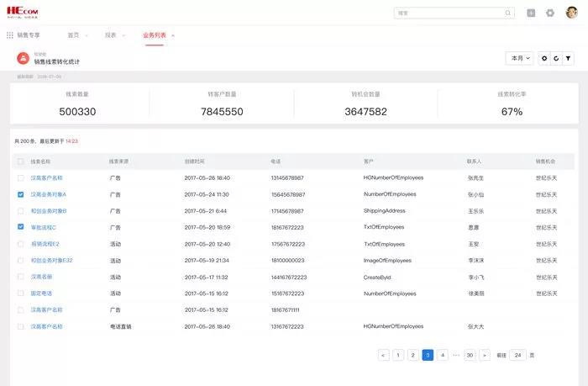
Task: Toggle the select-all checkbox in table header
Action: pos(21,161)
